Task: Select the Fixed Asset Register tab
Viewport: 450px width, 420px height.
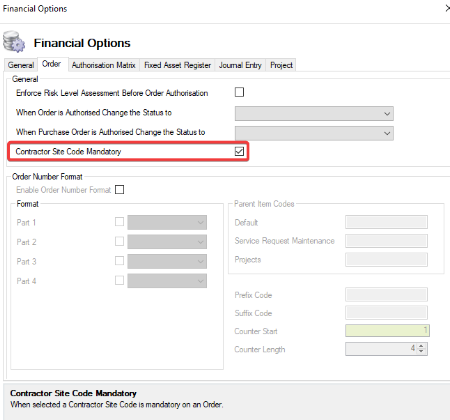Action: pyautogui.click(x=177, y=65)
